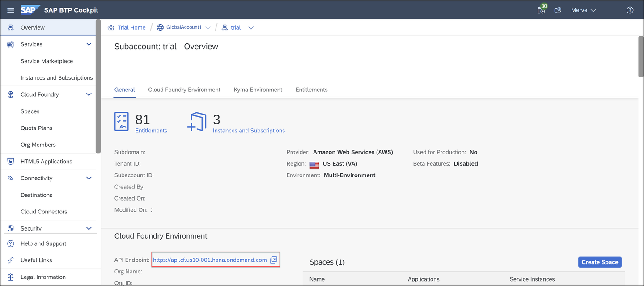Collapse the Connectivity section chevron
The width and height of the screenshot is (644, 286).
(x=89, y=178)
